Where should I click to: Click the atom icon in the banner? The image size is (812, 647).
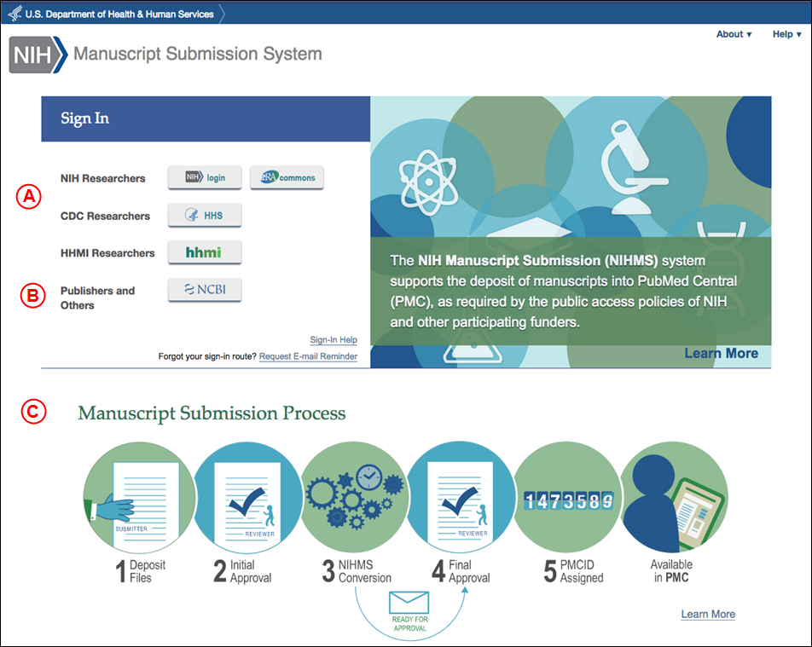coord(428,182)
